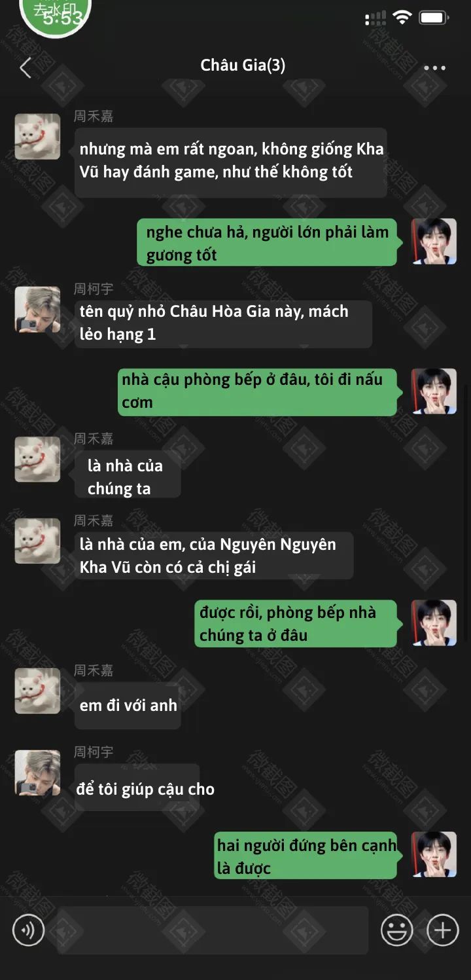Open the three-dots chat options menu
The height and width of the screenshot is (980, 471).
434,68
